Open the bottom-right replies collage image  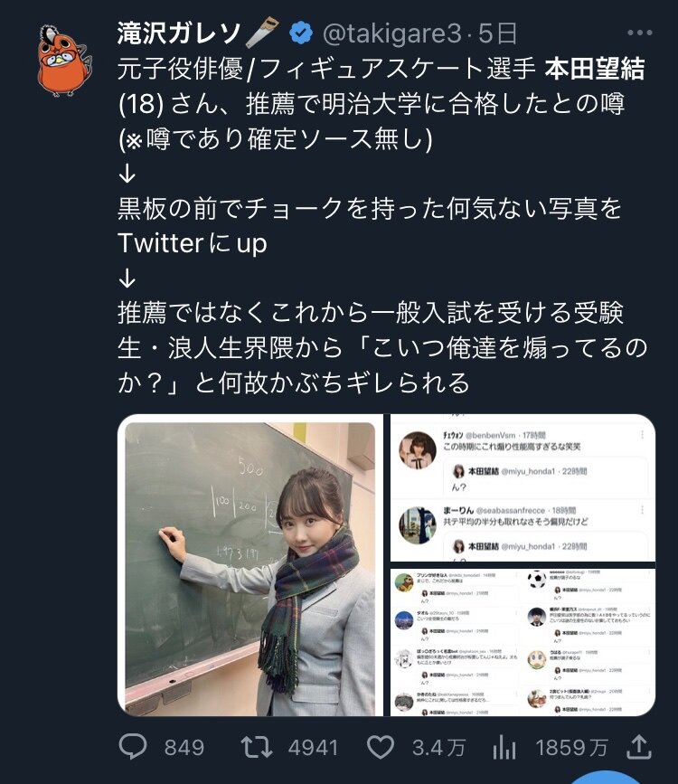(x=523, y=643)
